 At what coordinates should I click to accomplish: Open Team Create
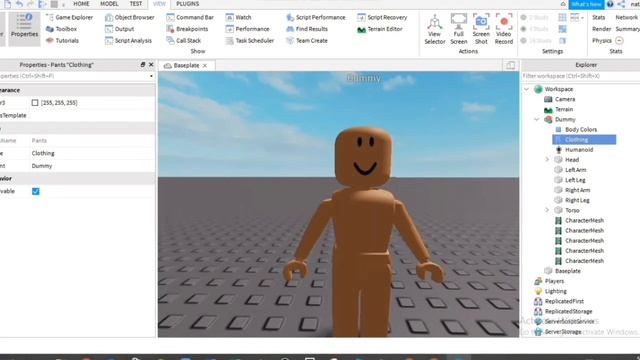[x=307, y=40]
